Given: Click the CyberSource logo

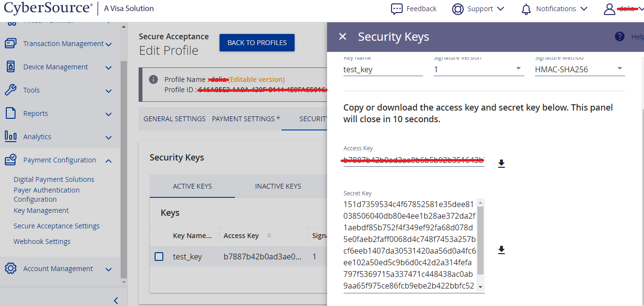Looking at the screenshot, I should 48,8.
